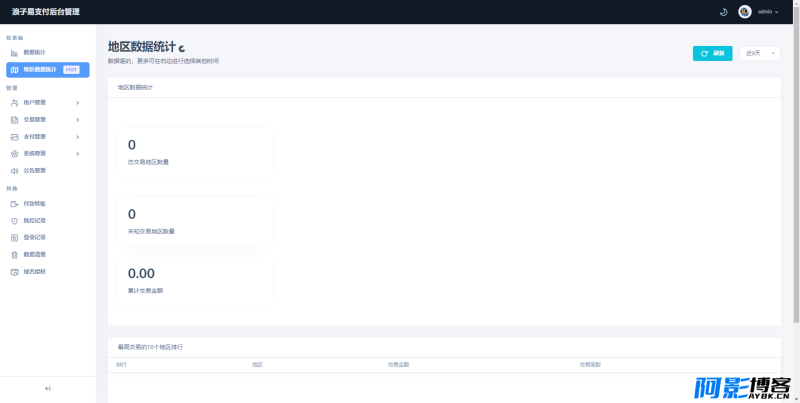Click the 域名授权 icon
Screen dimensions: 800x403
click(x=14, y=272)
